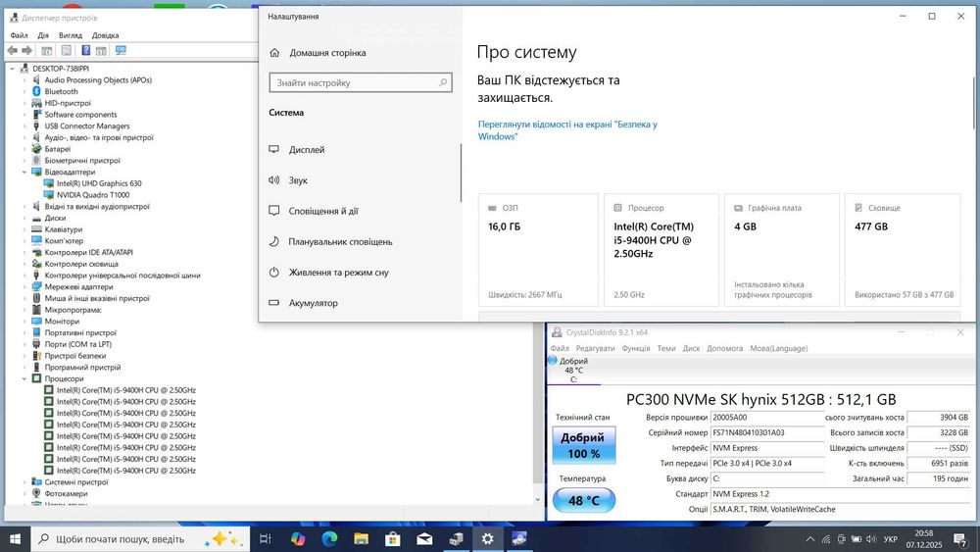Click the Settings sidebar scrollbar
This screenshot has width=980, height=552.
point(461,174)
